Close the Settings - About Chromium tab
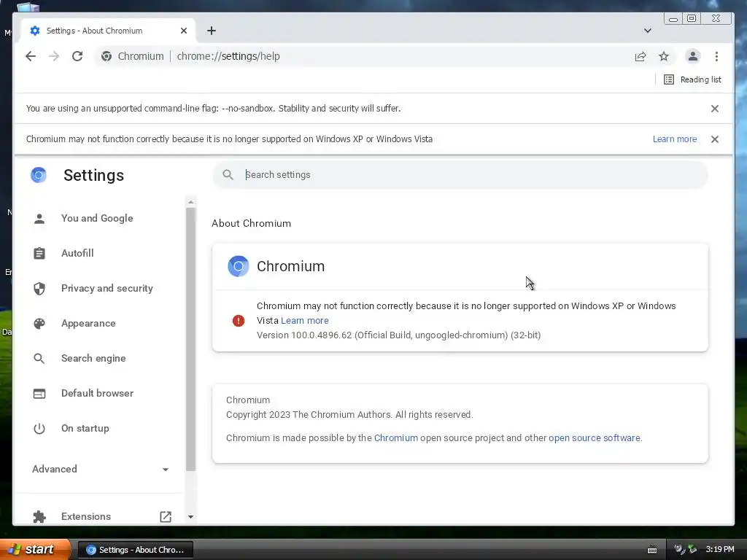The width and height of the screenshot is (747, 560). pos(184,31)
